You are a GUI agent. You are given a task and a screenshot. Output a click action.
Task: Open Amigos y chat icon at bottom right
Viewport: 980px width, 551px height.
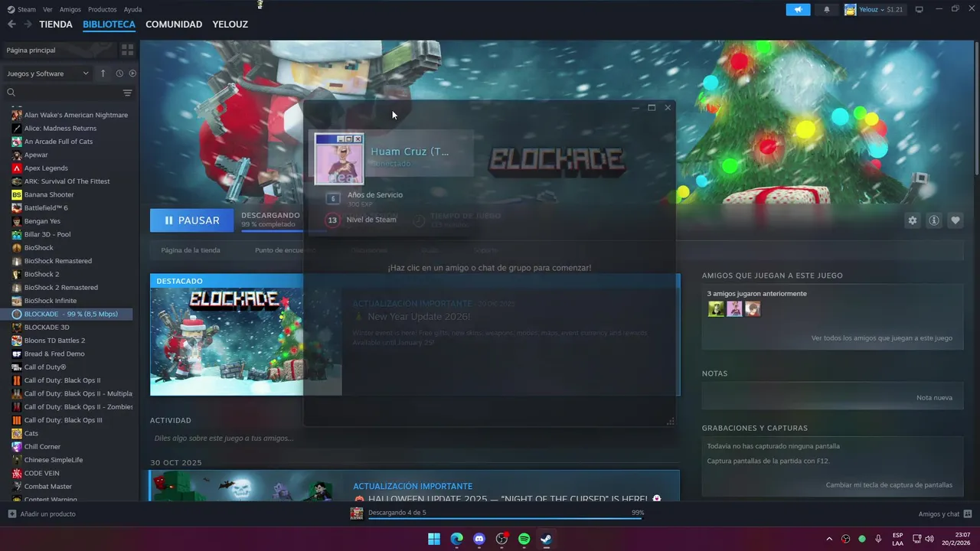[x=968, y=514]
